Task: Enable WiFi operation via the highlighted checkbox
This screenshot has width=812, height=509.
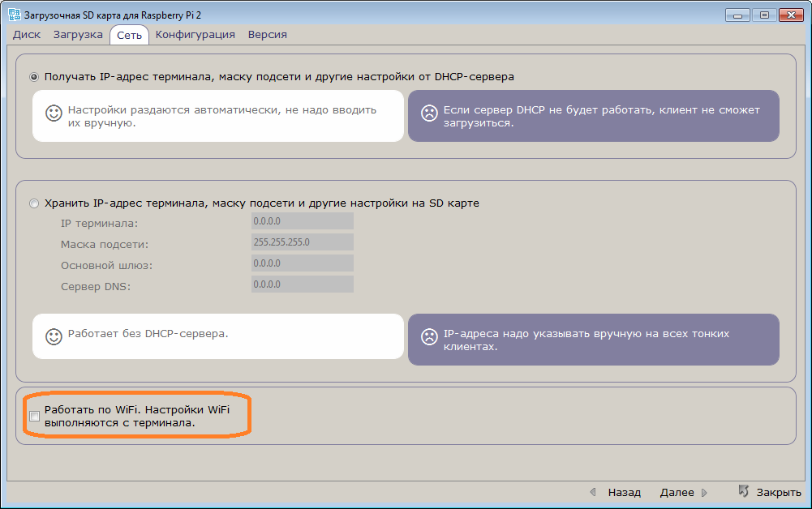Action: (34, 416)
